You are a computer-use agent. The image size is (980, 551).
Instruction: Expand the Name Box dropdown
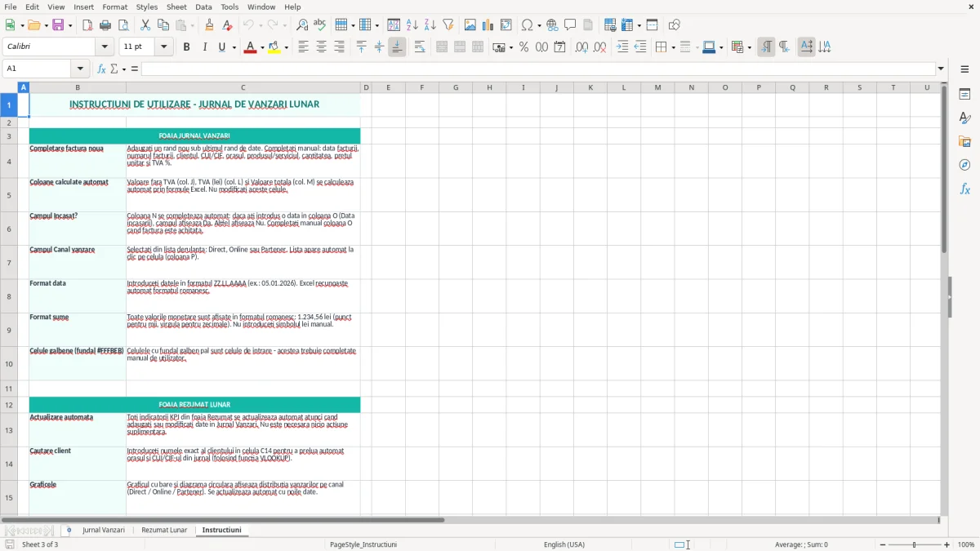[80, 69]
